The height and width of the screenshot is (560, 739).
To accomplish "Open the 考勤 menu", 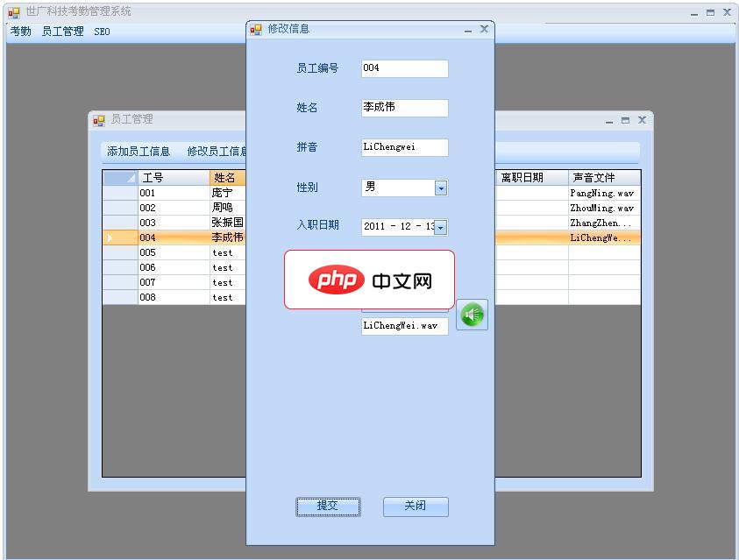I will [21, 32].
